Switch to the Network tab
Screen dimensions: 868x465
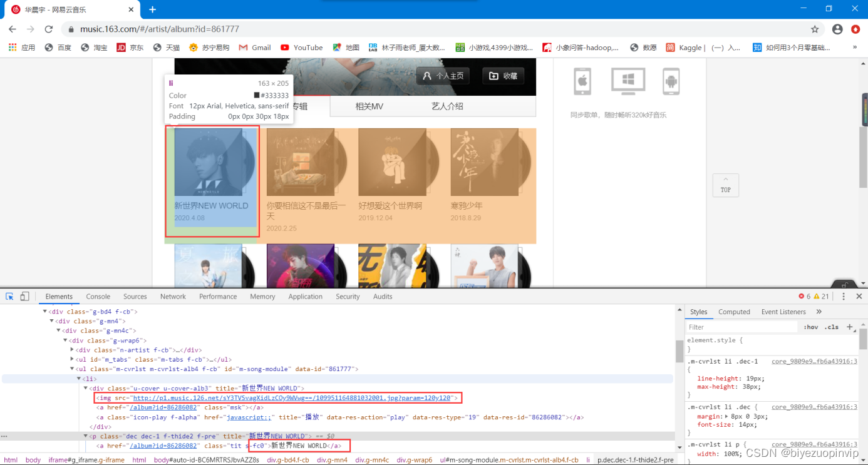tap(173, 297)
